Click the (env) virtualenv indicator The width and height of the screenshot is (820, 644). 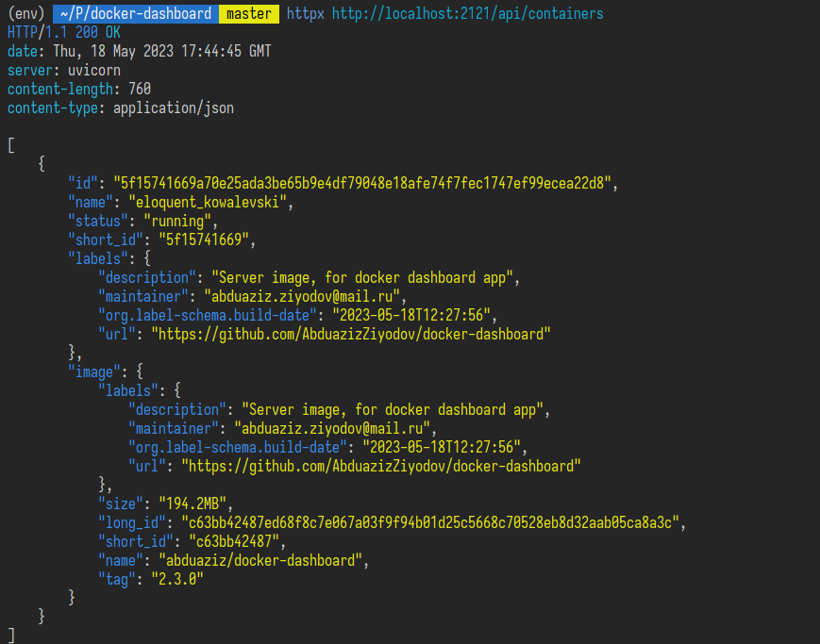(x=26, y=13)
